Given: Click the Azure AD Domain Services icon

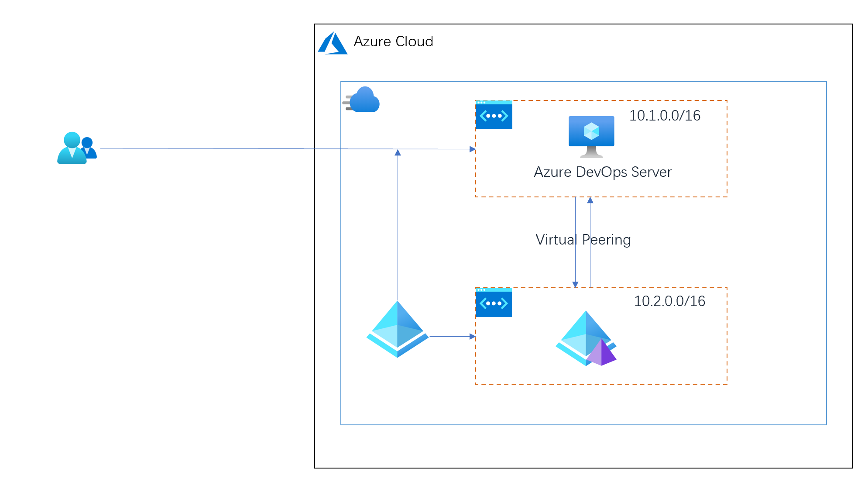Looking at the screenshot, I should click(586, 338).
